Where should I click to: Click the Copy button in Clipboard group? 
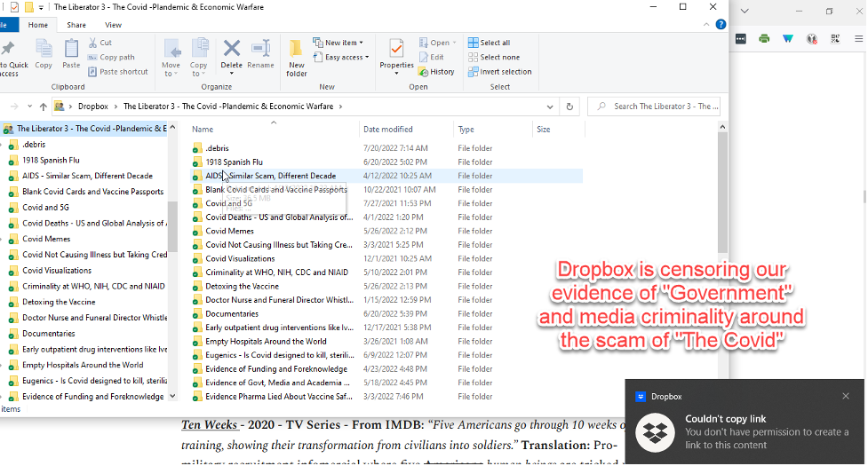[x=44, y=54]
